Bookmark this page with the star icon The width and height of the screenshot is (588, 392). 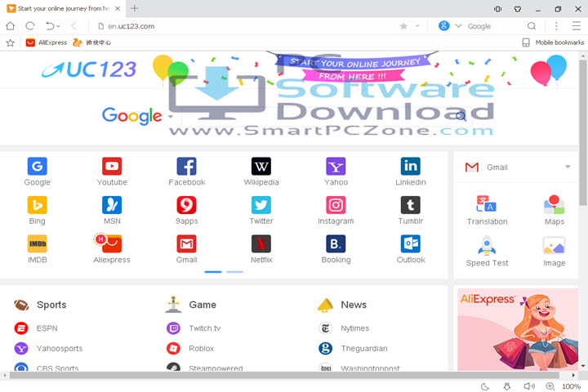(403, 26)
